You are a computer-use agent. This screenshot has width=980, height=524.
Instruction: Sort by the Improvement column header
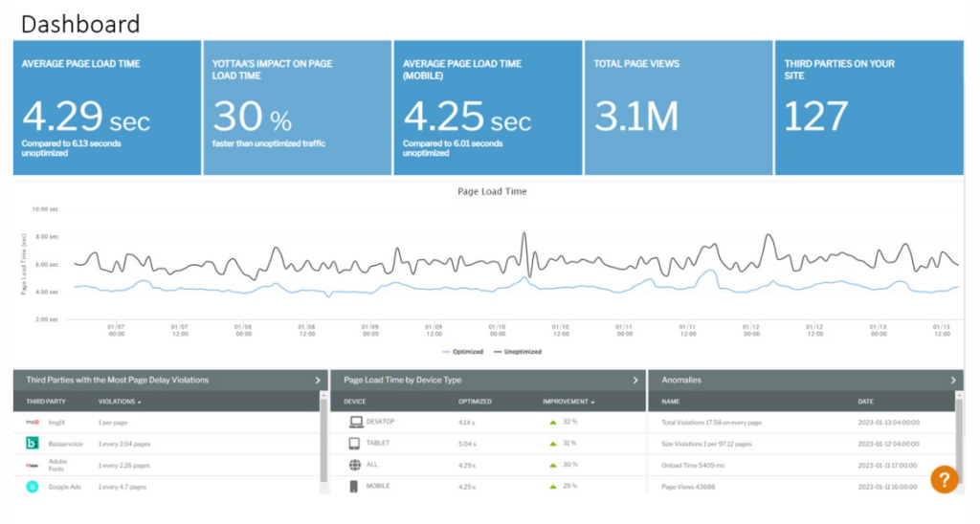point(568,402)
